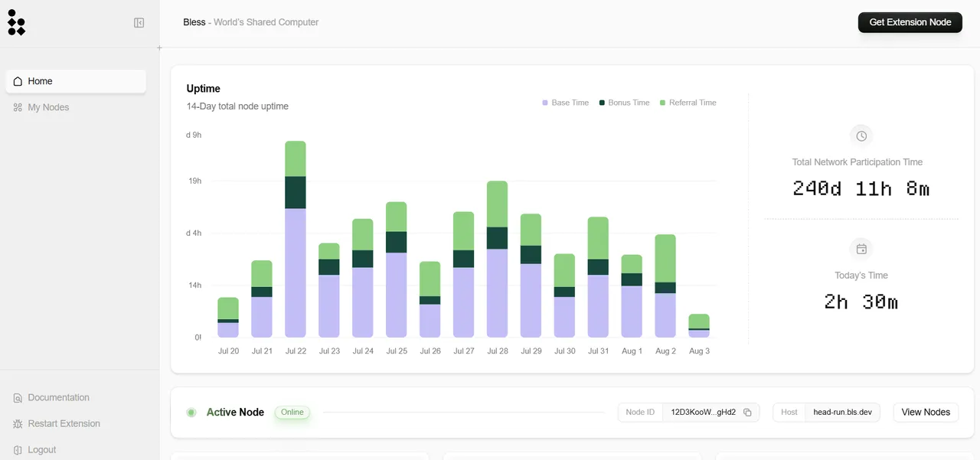Toggle Referral Time legend entry
This screenshot has height=460, width=980.
click(688, 103)
